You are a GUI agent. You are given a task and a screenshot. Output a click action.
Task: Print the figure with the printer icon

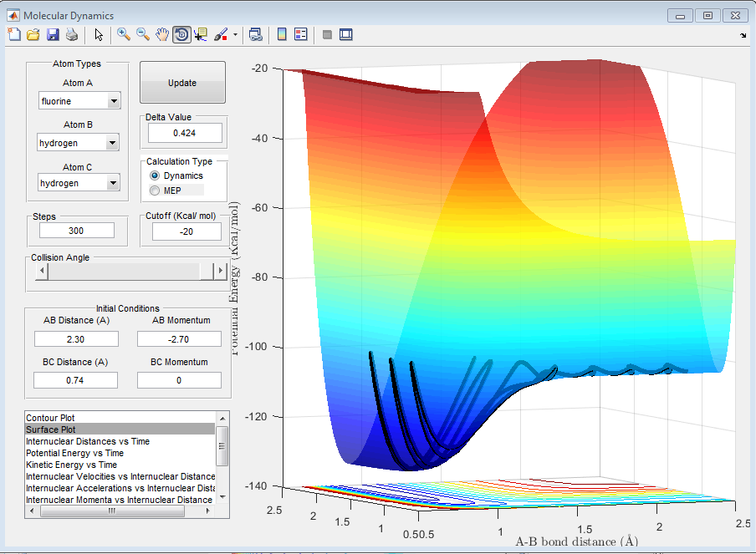[x=72, y=34]
